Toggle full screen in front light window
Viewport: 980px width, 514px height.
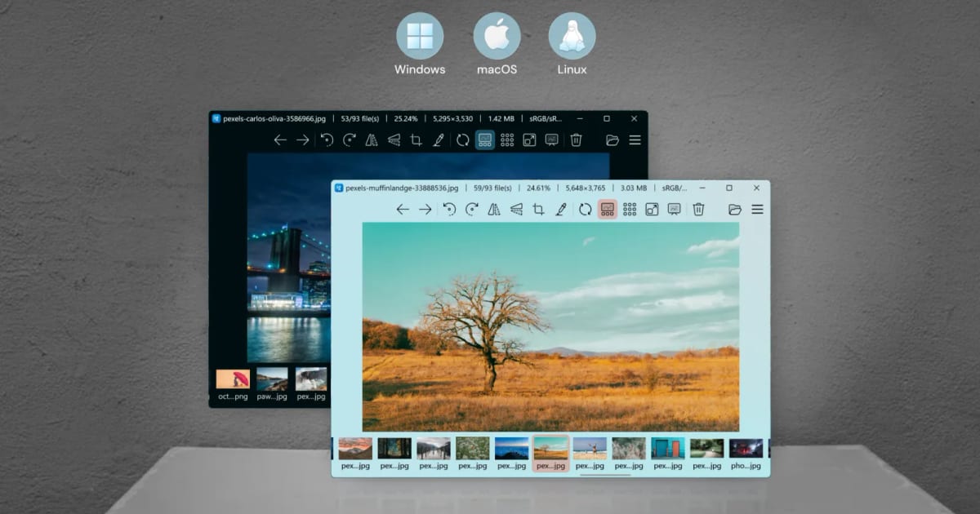(652, 210)
